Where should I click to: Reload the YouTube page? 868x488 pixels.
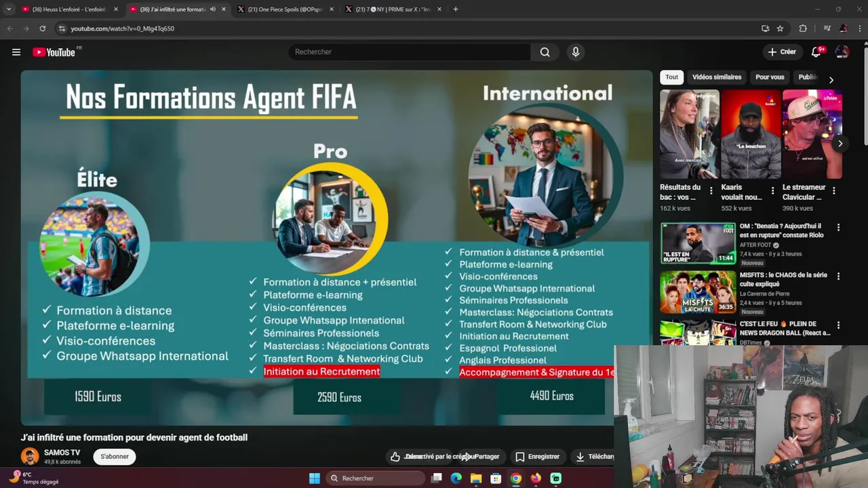coord(43,28)
